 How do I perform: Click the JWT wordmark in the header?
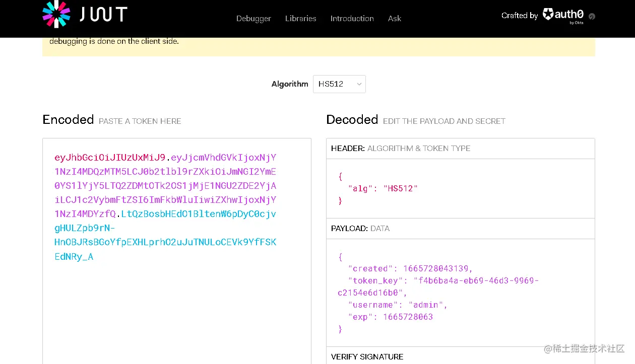pos(103,15)
